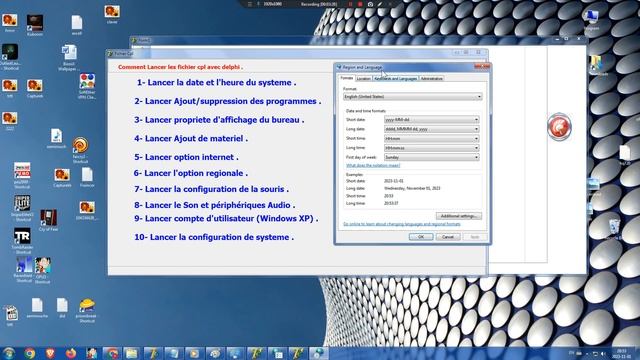Open the Fancy2 shortcut on the desktop
This screenshot has height=360, width=640.
coord(80,150)
